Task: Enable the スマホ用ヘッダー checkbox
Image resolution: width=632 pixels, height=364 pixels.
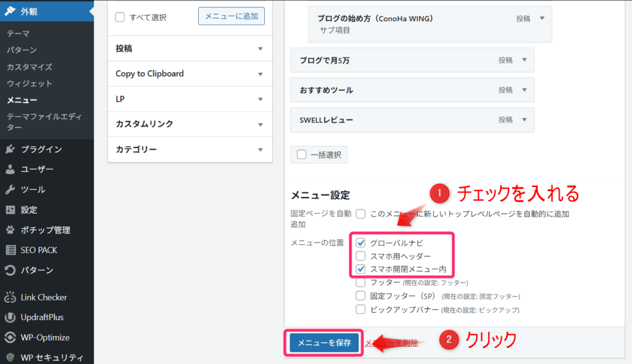Action: click(361, 256)
